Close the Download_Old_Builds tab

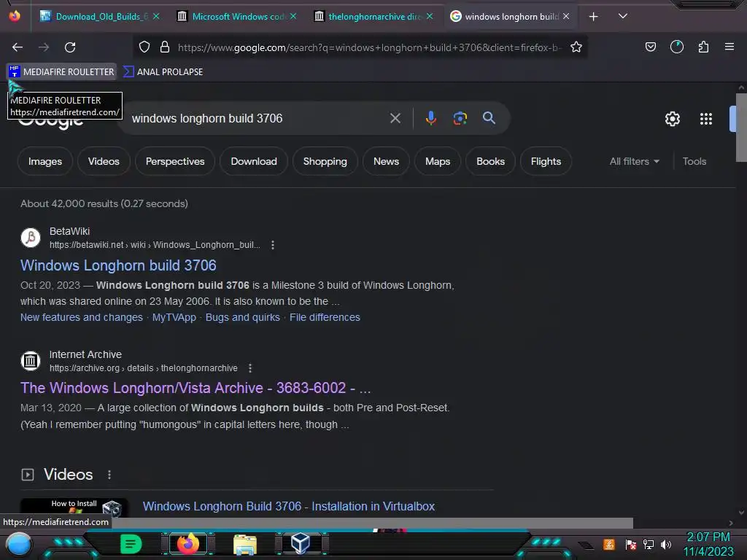(156, 17)
